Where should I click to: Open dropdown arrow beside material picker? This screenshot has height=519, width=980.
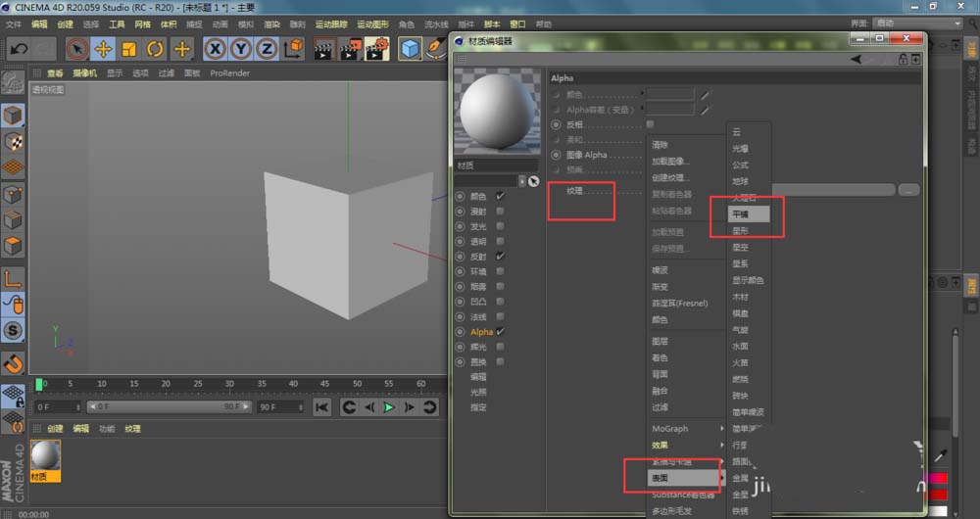point(522,181)
